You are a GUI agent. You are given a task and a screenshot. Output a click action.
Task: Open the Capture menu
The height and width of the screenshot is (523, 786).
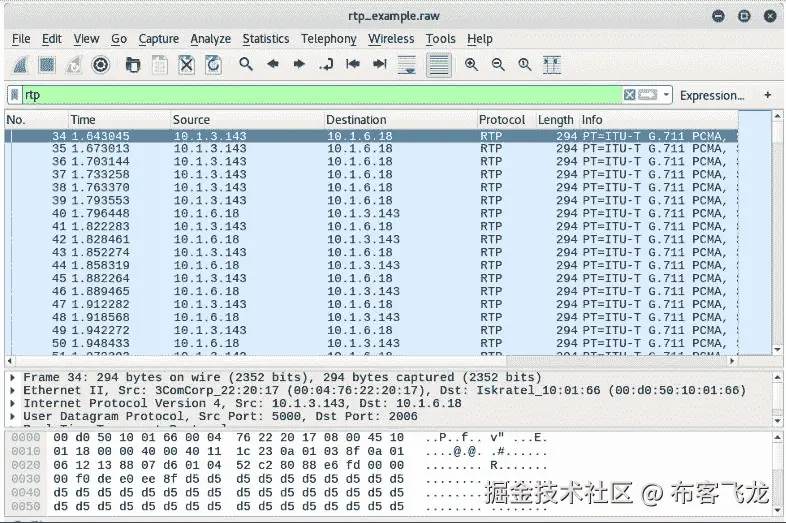[x=158, y=39]
